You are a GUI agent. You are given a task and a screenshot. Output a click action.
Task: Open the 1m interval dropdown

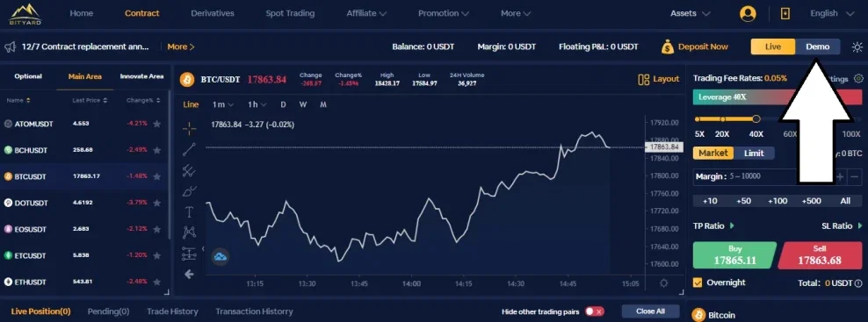222,104
